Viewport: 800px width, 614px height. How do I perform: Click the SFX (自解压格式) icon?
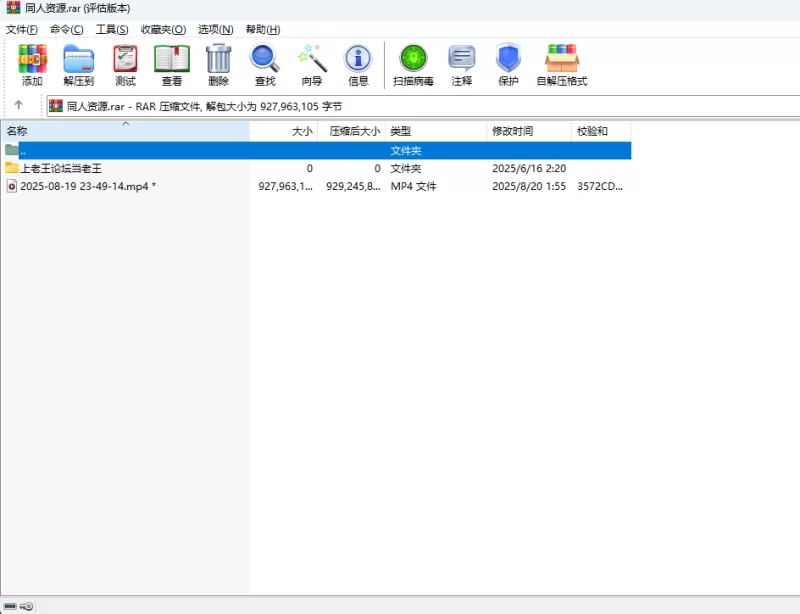562,64
